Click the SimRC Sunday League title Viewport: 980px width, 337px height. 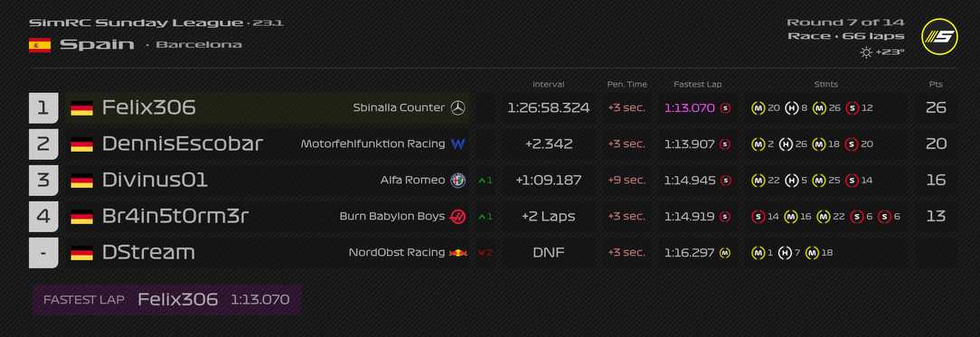(137, 23)
